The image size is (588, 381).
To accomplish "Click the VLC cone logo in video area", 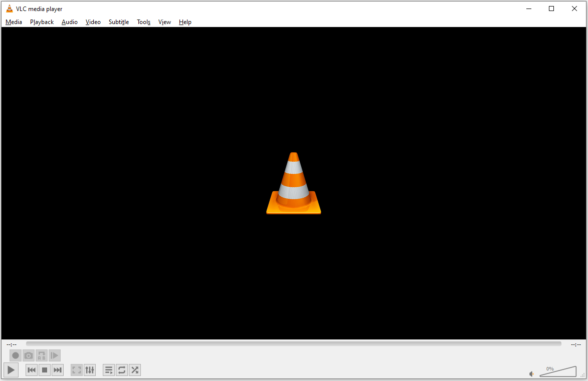I will click(x=294, y=183).
